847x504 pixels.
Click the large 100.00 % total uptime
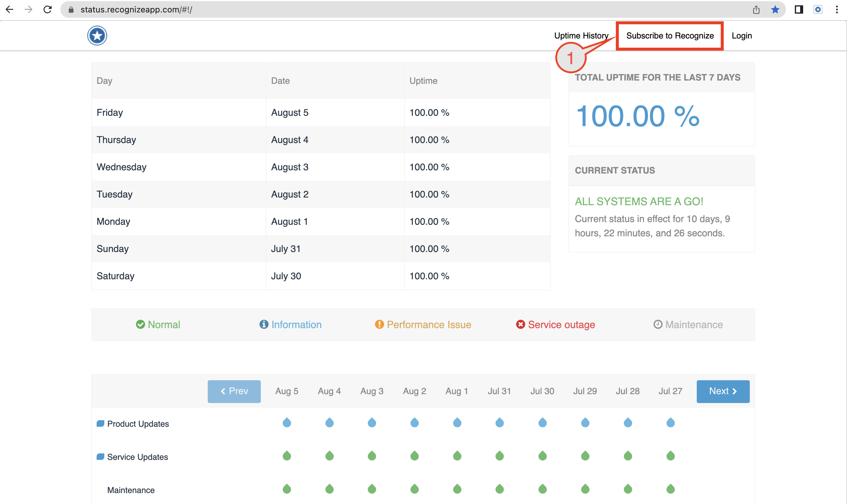click(x=638, y=116)
